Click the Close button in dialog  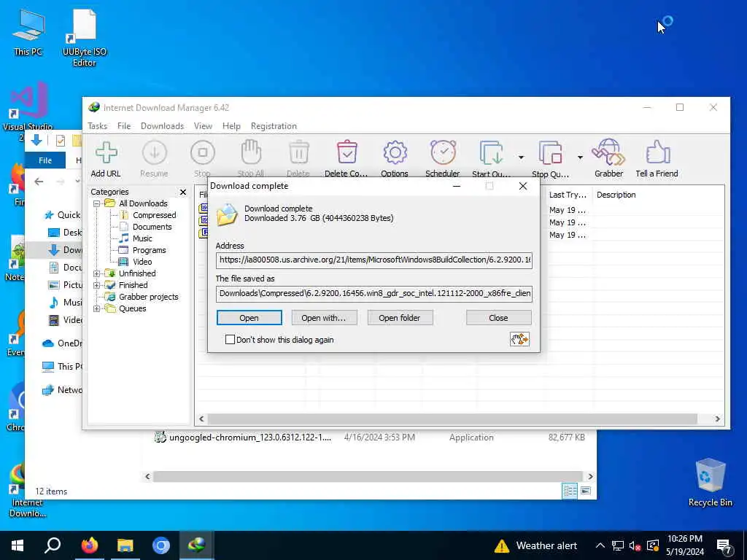click(498, 318)
